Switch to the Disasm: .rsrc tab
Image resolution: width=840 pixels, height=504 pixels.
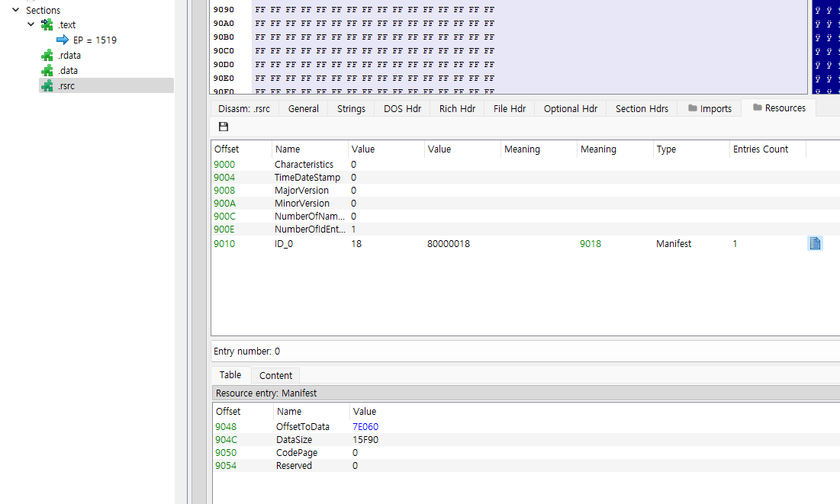244,109
